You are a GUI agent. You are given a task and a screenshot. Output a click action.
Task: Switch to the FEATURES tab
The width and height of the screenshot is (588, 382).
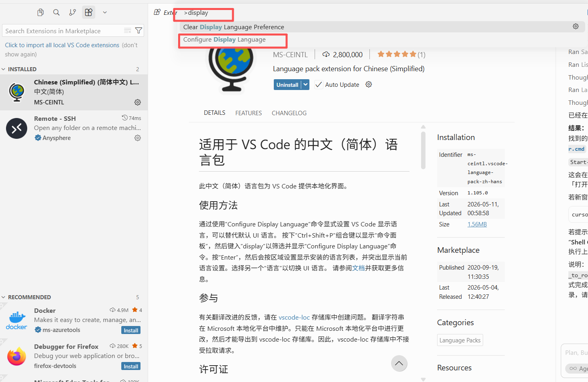[x=249, y=113]
